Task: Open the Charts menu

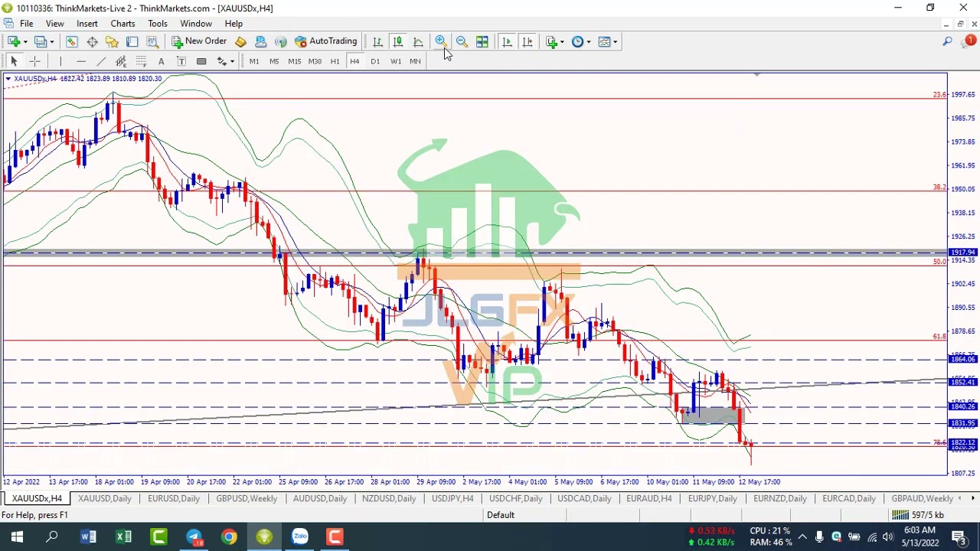Action: 122,24
